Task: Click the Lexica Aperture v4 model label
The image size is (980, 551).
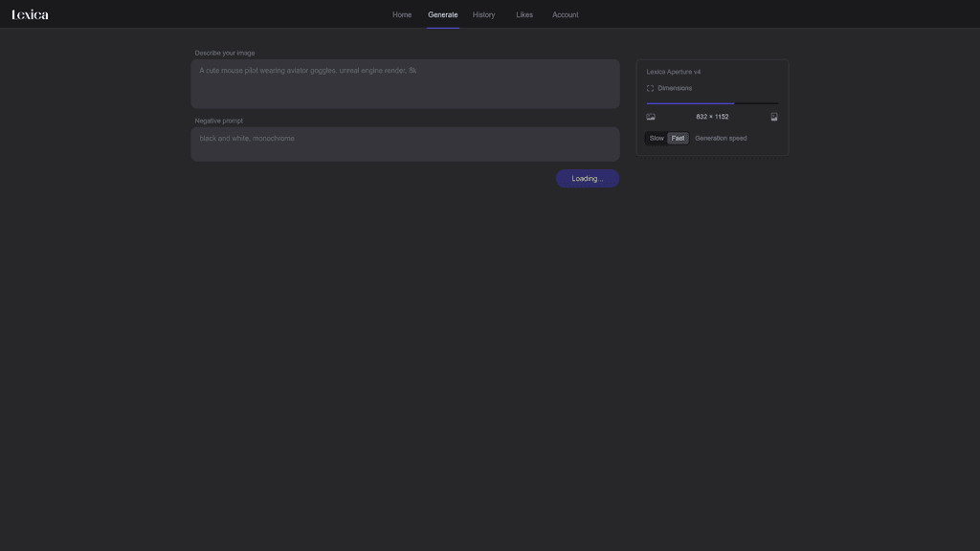Action: 673,72
